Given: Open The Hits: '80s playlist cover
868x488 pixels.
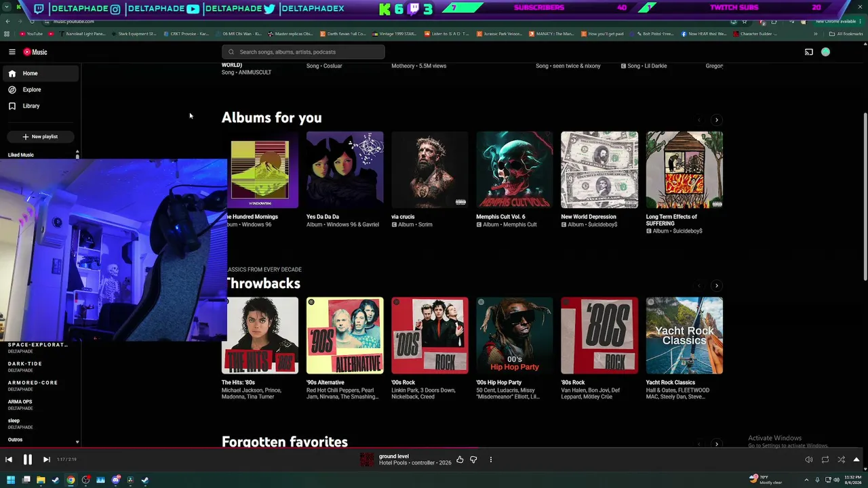Looking at the screenshot, I should point(260,335).
